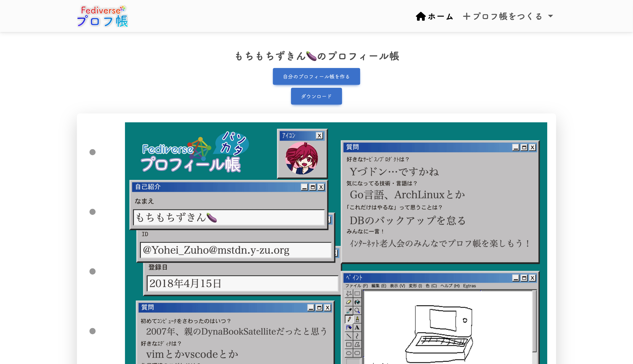Click the Fediverse プロフ帳 site logo
Screen dimensions: 633x364
102,16
